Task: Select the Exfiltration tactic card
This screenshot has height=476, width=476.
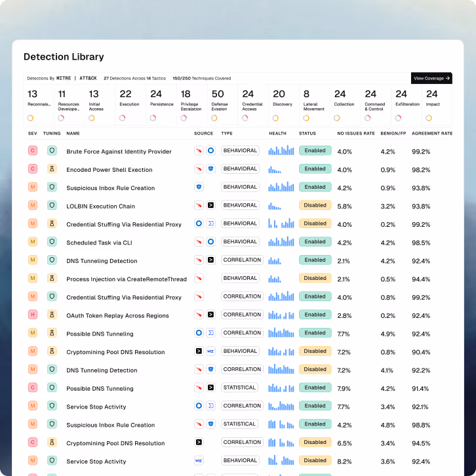Action: pos(407,105)
